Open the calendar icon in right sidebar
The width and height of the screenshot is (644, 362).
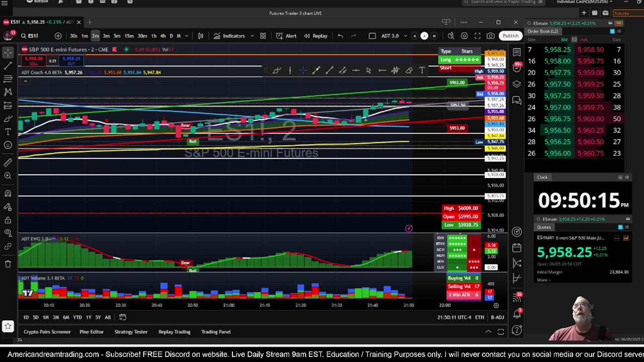pyautogui.click(x=517, y=247)
